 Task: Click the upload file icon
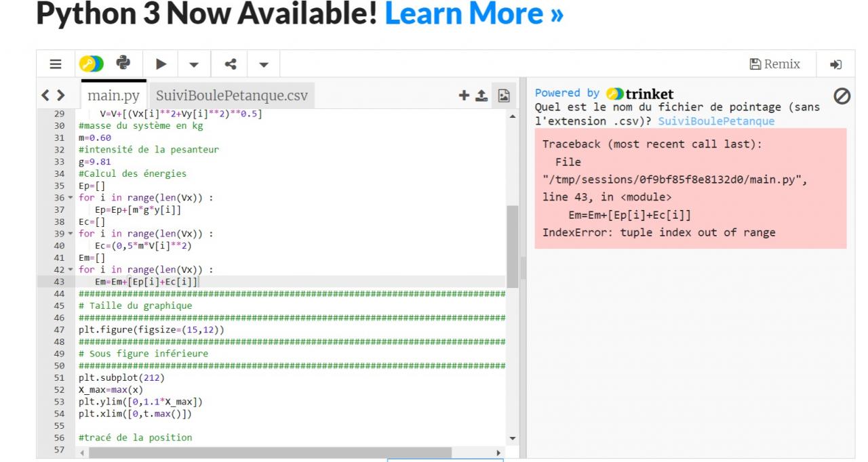(x=481, y=96)
